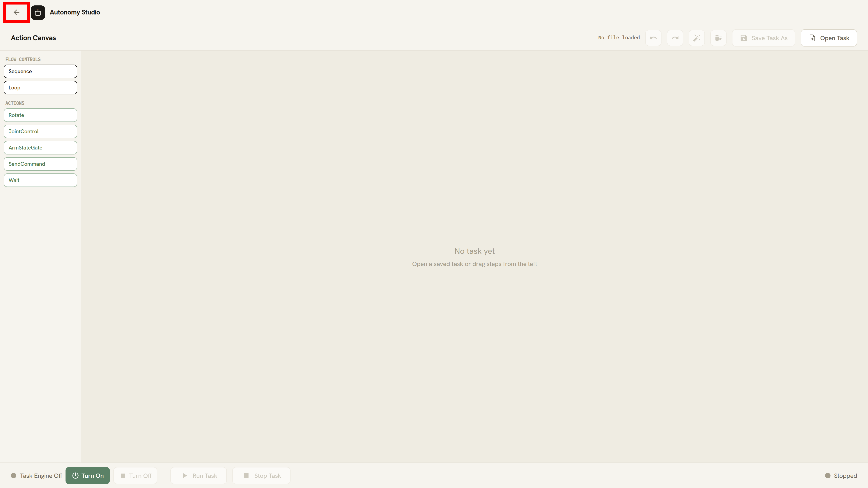Pick the Rotate action block
Image resolution: width=868 pixels, height=488 pixels.
pos(40,115)
